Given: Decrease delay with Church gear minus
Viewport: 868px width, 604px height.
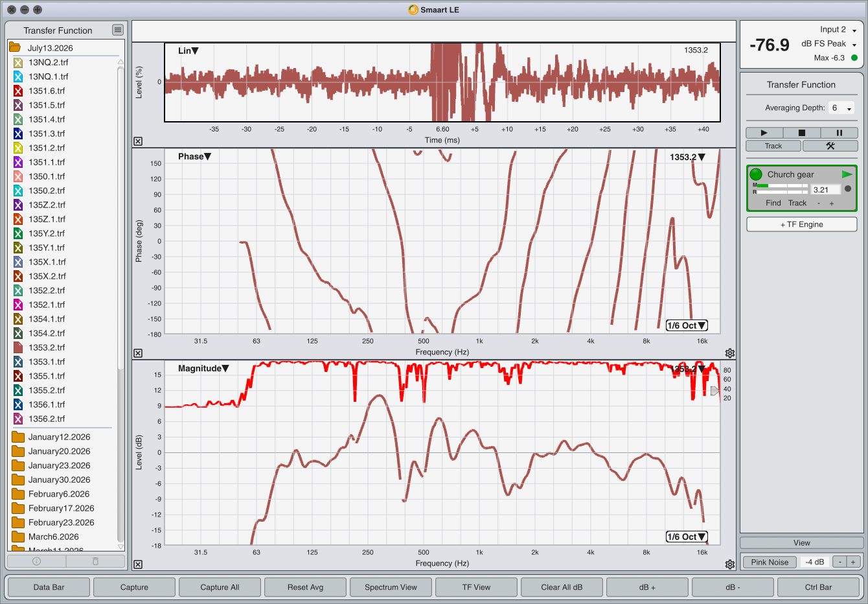Looking at the screenshot, I should coord(819,203).
